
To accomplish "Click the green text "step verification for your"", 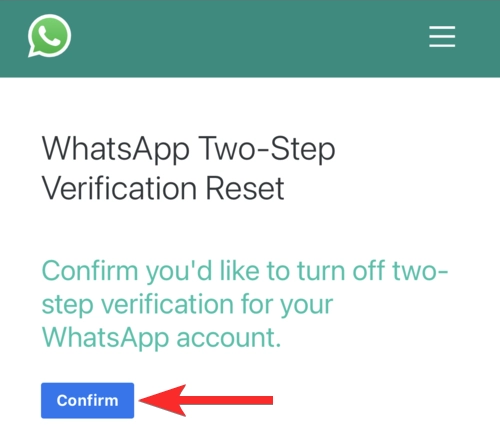I will pyautogui.click(x=187, y=305).
